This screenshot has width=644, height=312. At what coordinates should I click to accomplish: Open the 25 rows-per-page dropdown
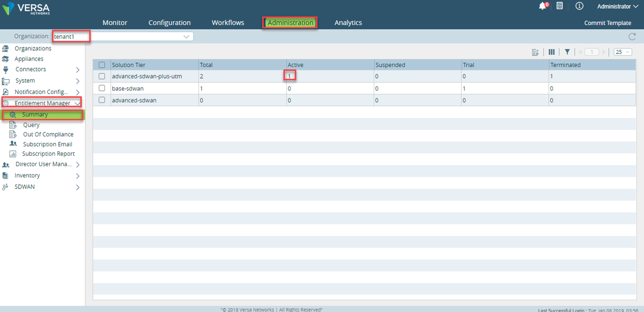(623, 52)
